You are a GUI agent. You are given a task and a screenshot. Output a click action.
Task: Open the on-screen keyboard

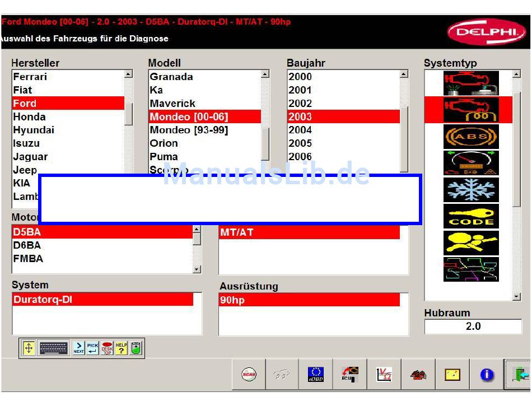coord(54,348)
